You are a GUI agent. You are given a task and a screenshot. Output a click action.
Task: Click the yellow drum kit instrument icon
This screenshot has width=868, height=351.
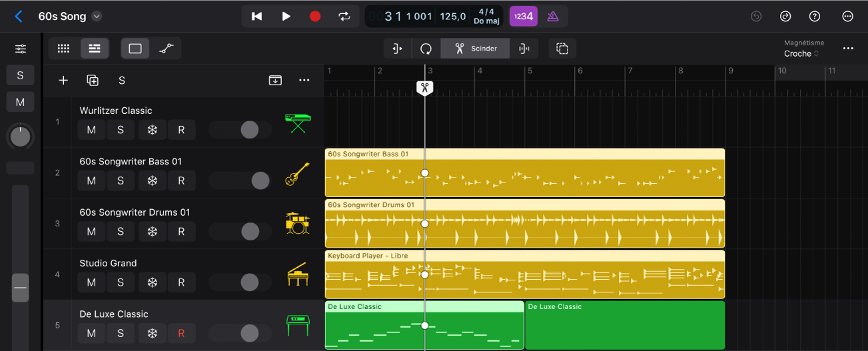click(297, 223)
